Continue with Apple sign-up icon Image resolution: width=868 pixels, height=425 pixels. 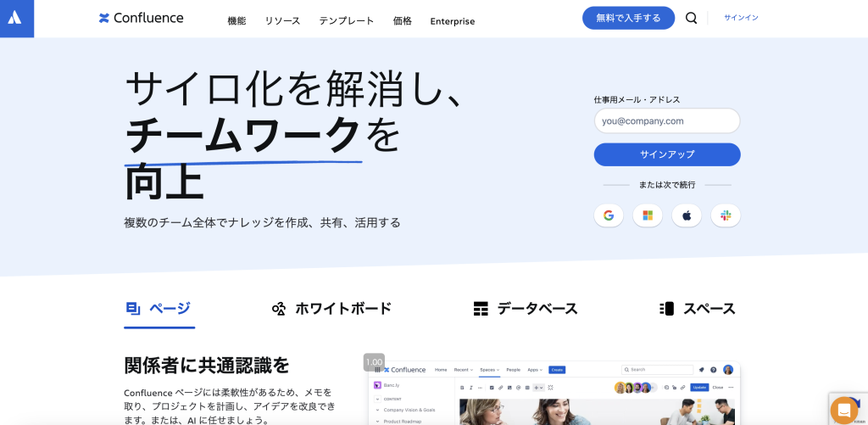click(687, 215)
